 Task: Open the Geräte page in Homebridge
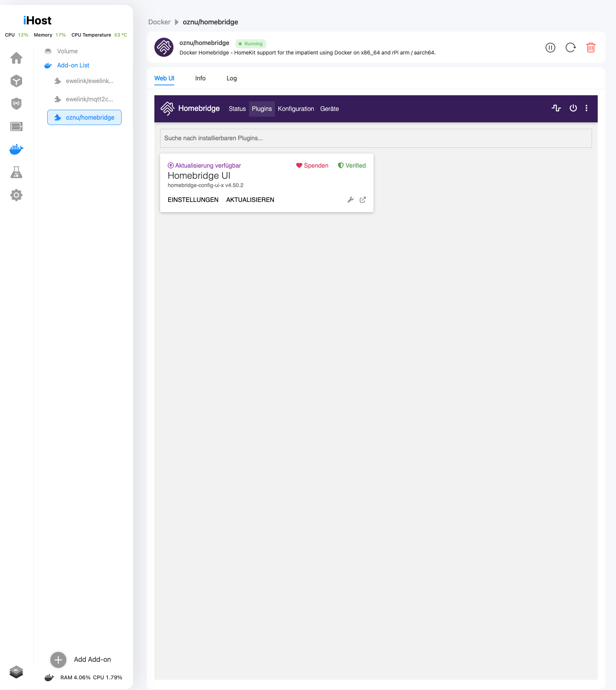(x=330, y=109)
